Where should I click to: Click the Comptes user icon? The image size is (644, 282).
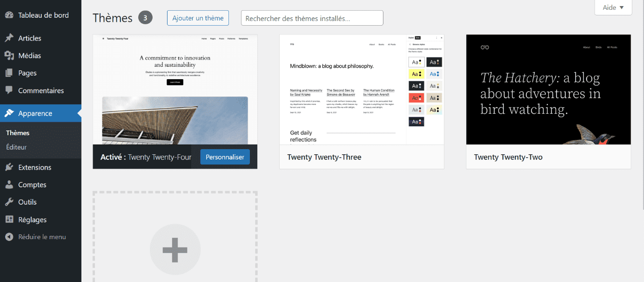coord(9,185)
